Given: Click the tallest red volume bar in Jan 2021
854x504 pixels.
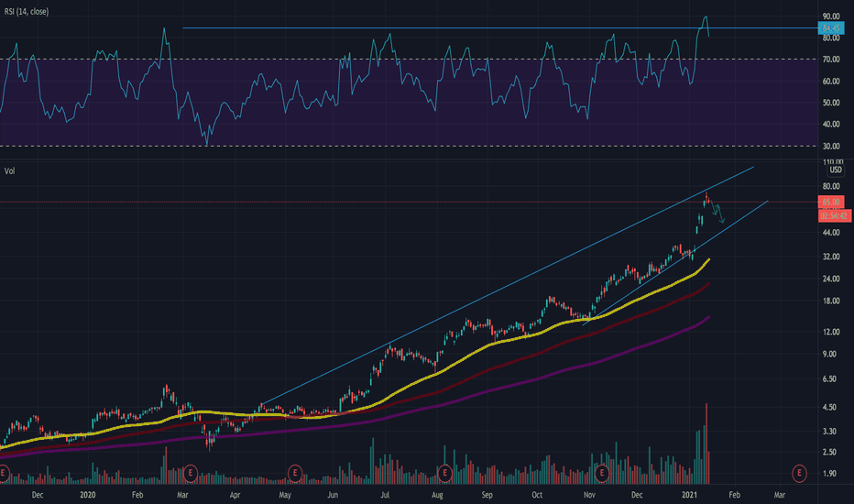Looking at the screenshot, I should (x=706, y=444).
